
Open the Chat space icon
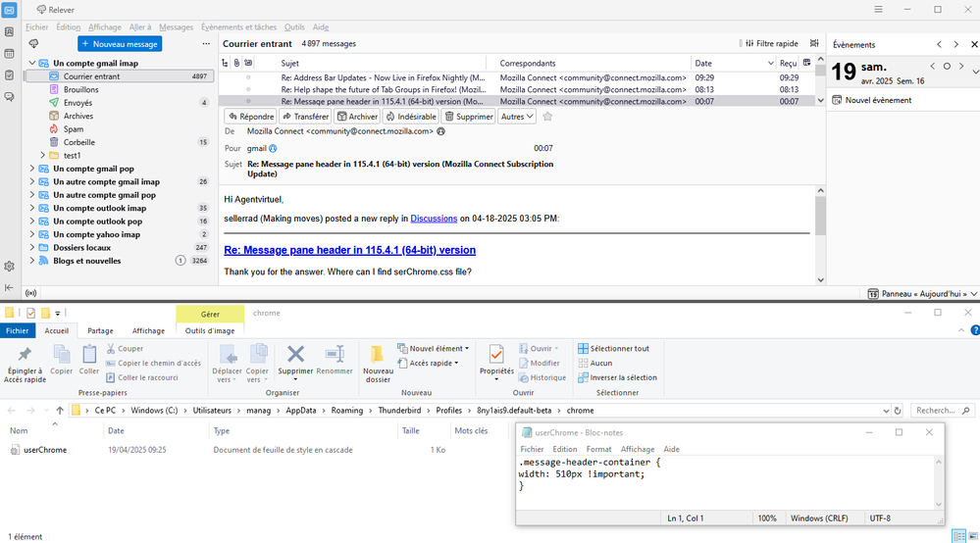pos(10,97)
